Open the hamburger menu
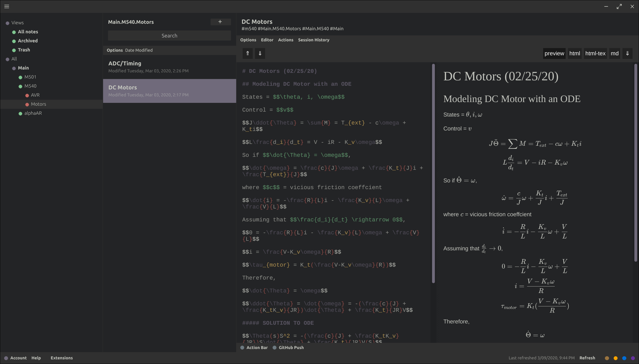 coord(7,6)
